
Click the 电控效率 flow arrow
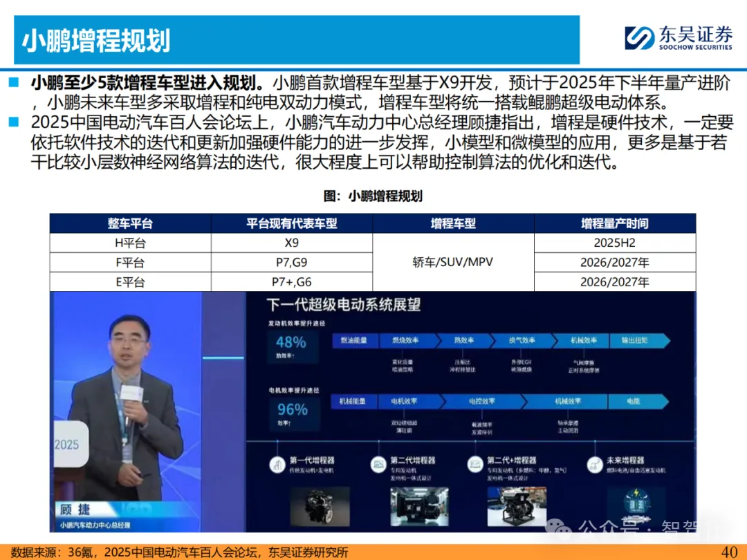(483, 402)
